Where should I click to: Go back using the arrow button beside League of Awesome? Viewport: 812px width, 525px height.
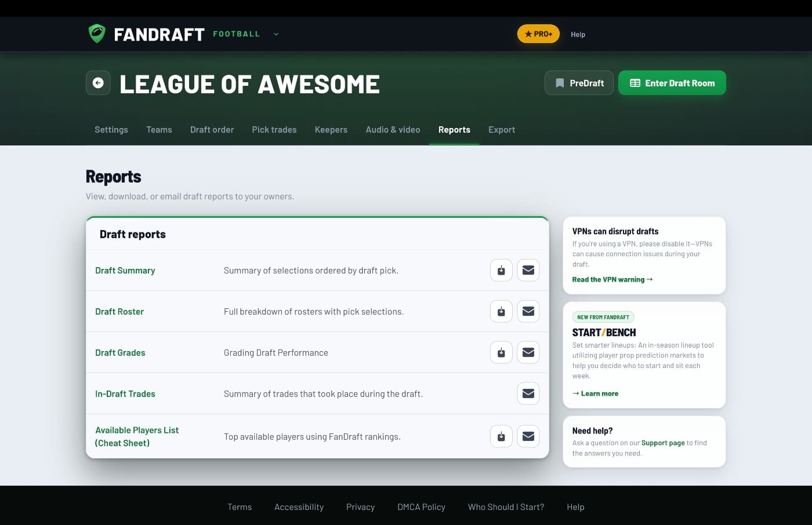[x=98, y=83]
